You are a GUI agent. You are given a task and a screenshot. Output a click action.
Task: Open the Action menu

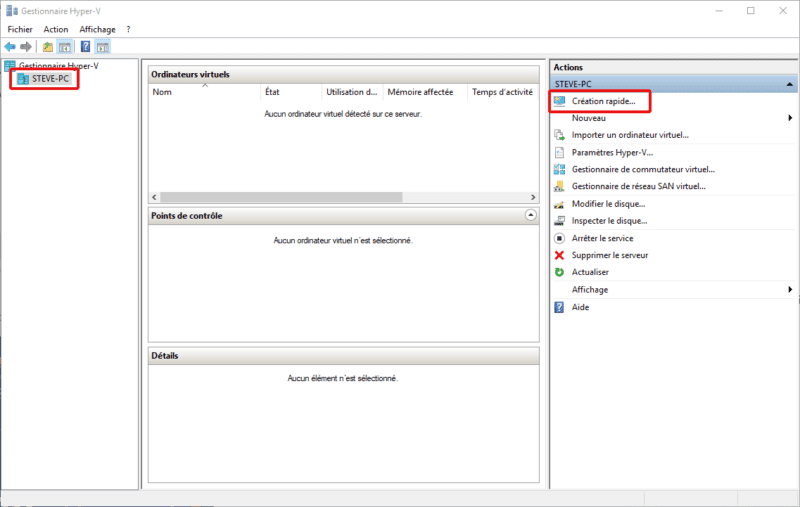coord(56,30)
